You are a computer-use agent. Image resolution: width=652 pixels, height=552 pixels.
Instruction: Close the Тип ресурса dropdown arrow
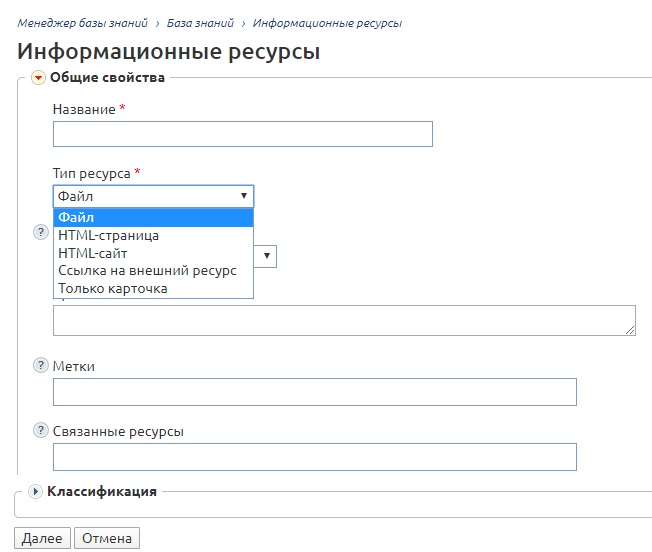tap(244, 196)
